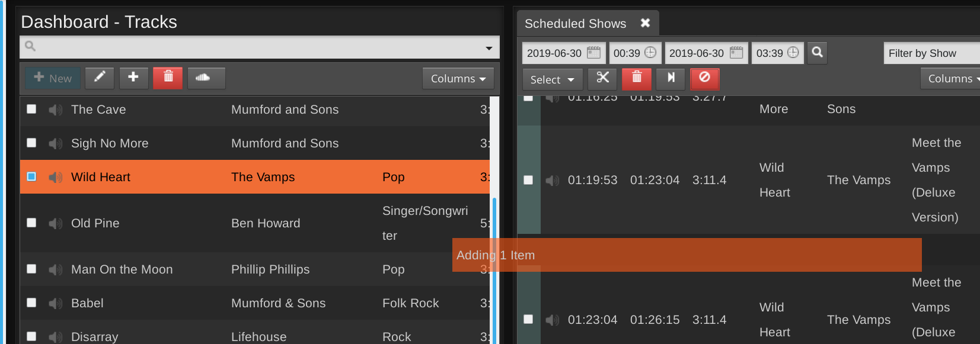
Task: Click the scissors trim icon in Scheduled Shows
Action: point(602,78)
